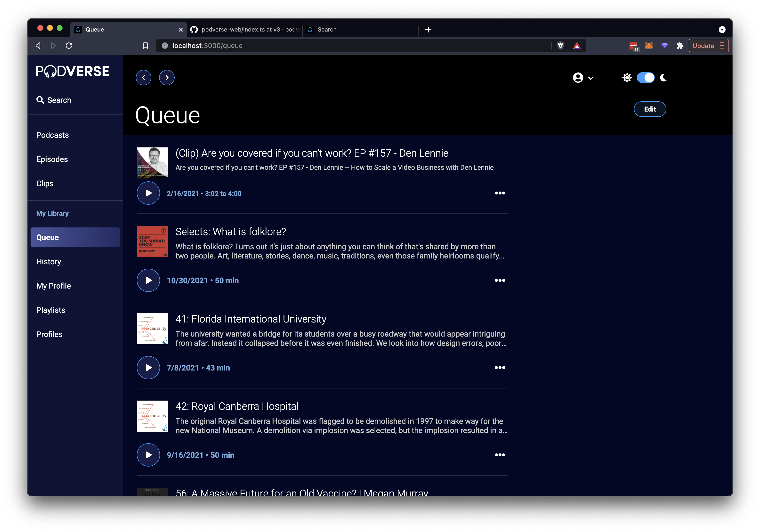Open the History section in My Library
The image size is (760, 532).
[x=49, y=262]
